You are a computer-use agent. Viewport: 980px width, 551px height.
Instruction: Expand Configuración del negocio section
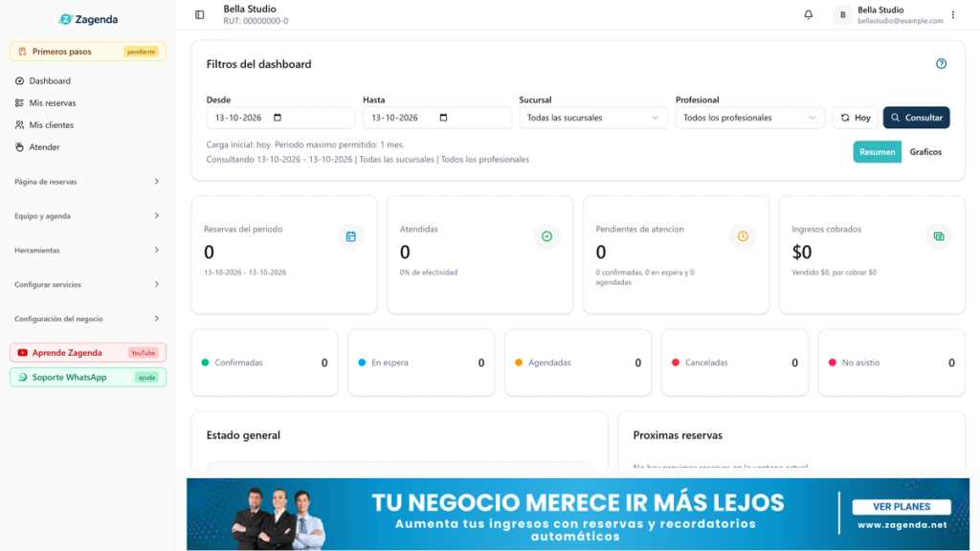(87, 319)
